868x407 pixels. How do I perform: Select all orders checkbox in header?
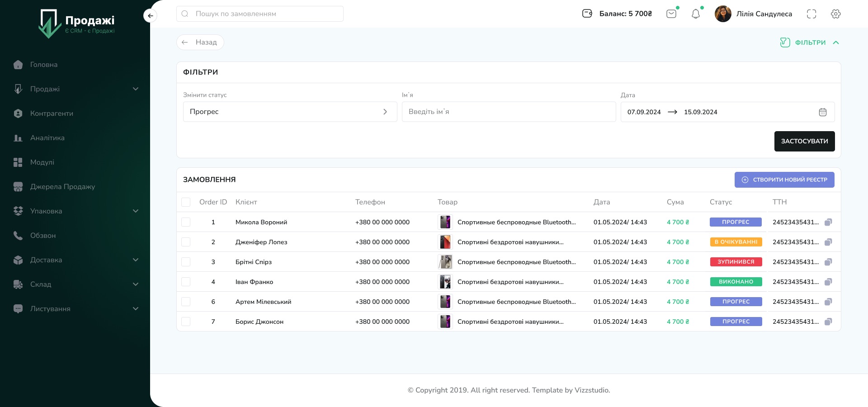[x=186, y=202]
